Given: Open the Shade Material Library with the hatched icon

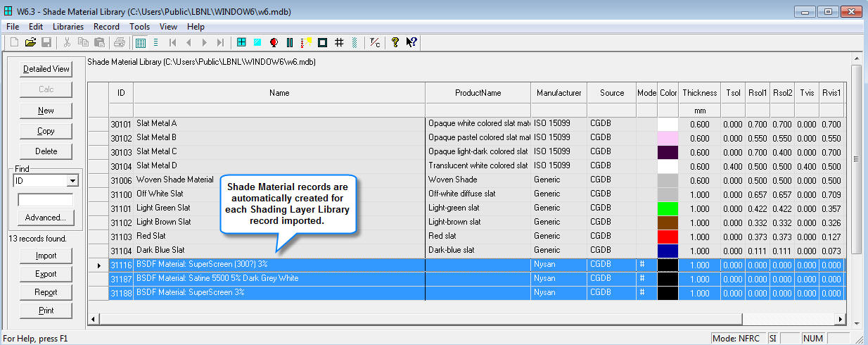Looking at the screenshot, I should pyautogui.click(x=355, y=42).
